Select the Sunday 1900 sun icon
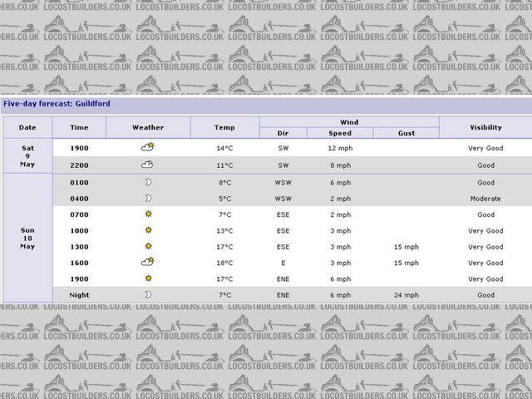 [x=148, y=278]
